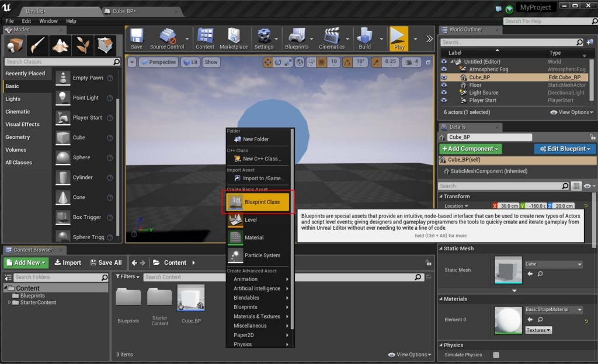
Task: Click the Blueprints toolbar icon
Action: pos(296,38)
